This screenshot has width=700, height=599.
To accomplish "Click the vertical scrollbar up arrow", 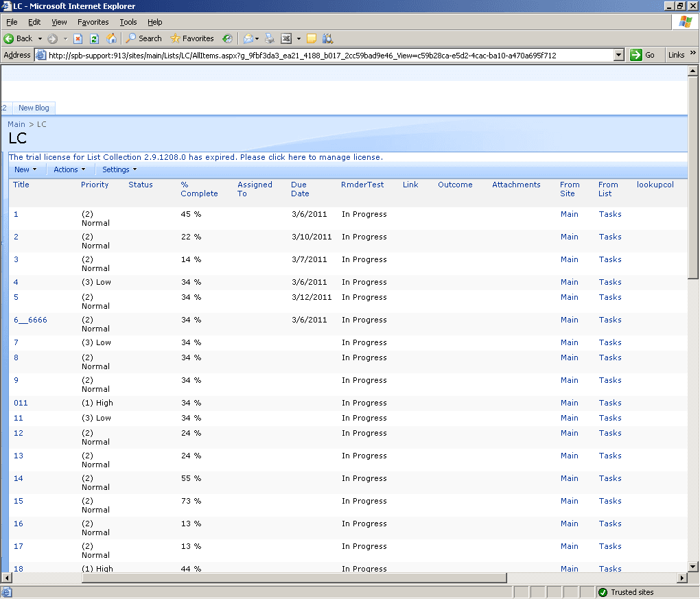I will [693, 71].
